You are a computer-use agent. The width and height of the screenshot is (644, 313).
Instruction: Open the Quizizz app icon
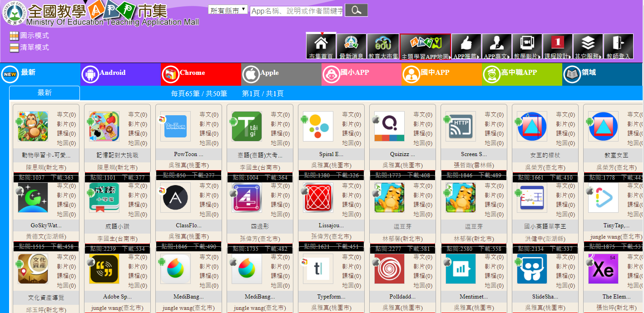pyautogui.click(x=389, y=127)
